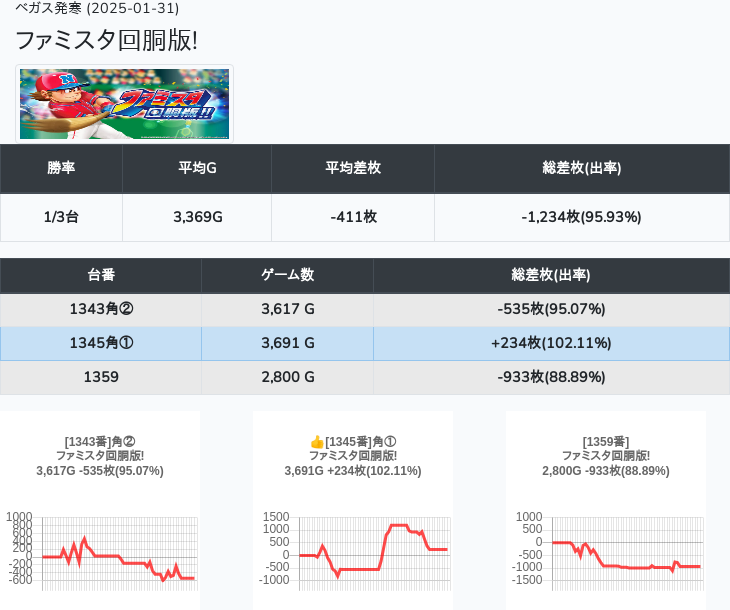Click the thumbs-up icon above the 1345 chart
Screen dimensions: 730x610
pyautogui.click(x=317, y=441)
